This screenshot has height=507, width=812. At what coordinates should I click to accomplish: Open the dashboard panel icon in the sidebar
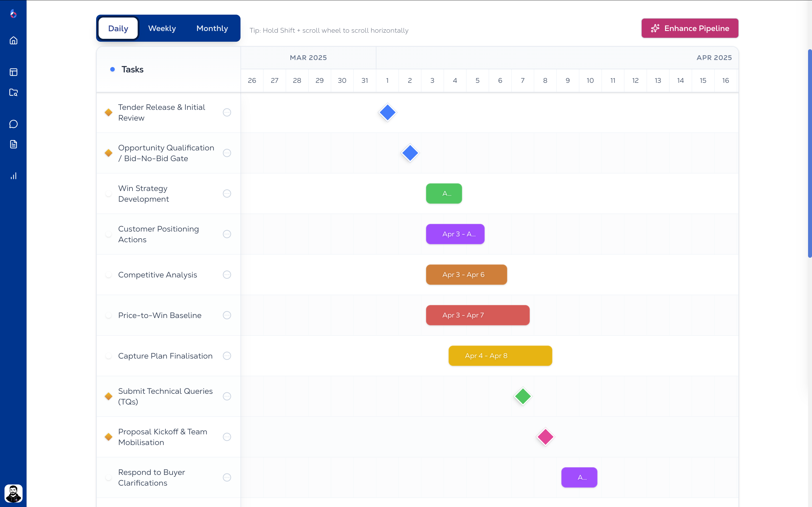point(14,72)
